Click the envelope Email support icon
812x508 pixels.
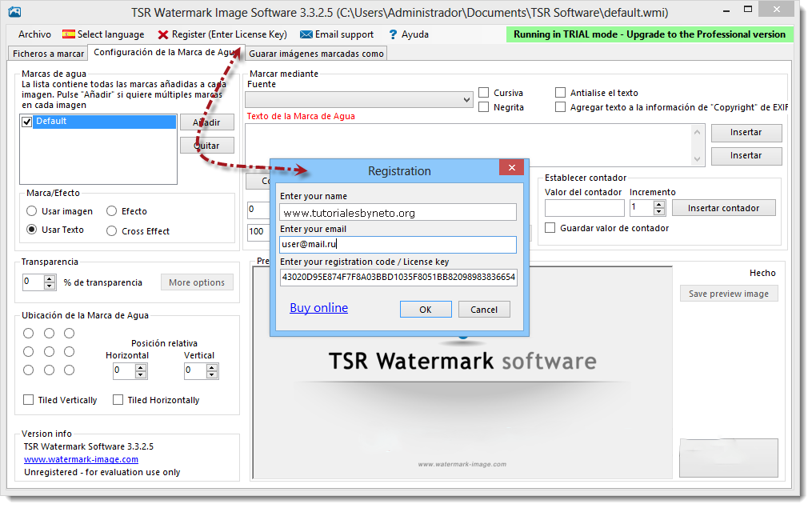(x=306, y=34)
